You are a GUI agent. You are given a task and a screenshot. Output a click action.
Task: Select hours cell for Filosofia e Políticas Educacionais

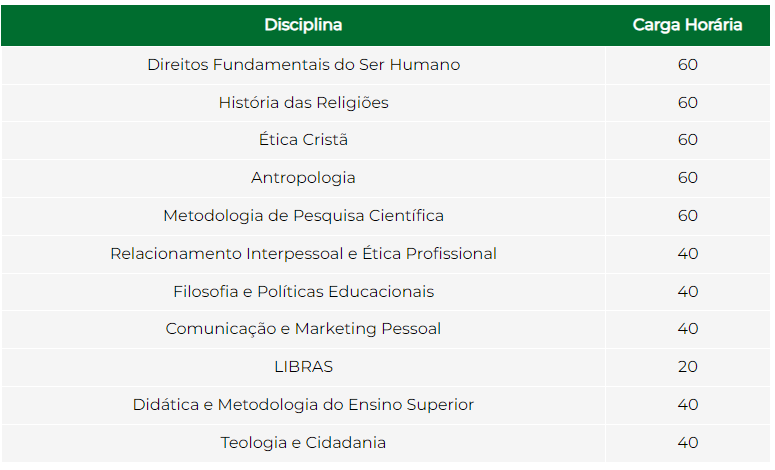[x=688, y=292]
